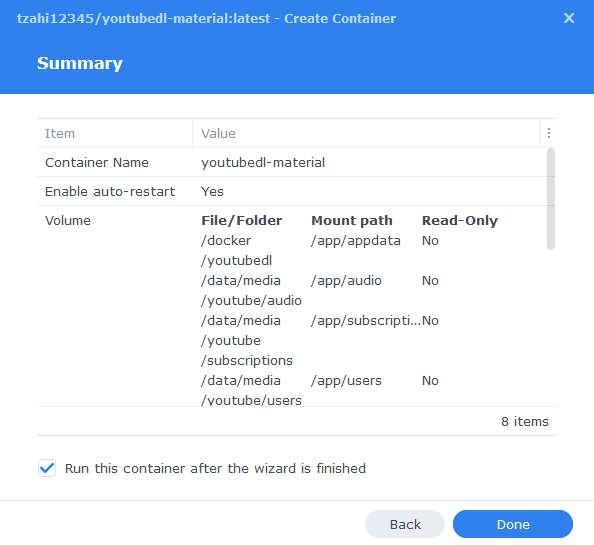Click the /app/users mount path
Screen dimensions: 594x545
(x=346, y=380)
